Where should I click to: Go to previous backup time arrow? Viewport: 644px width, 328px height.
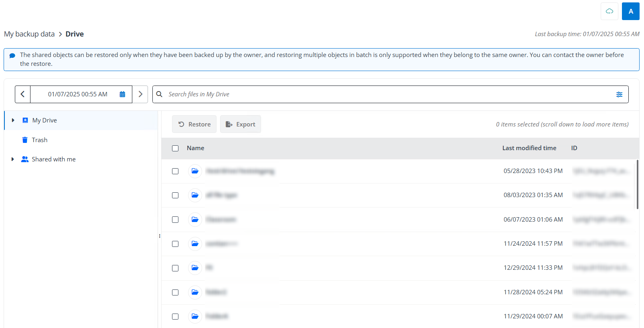(x=23, y=94)
